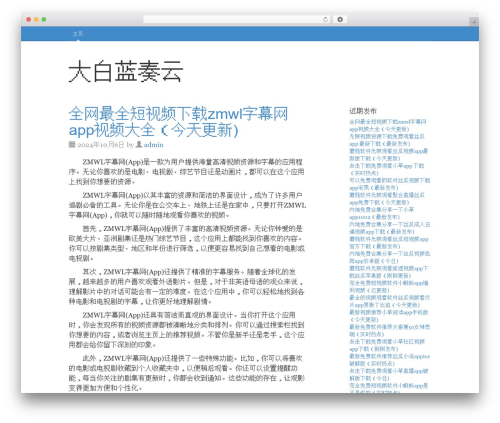Click the paragraph starting ZMWL字幕网(App)还具有简洁
Image resolution: width=500 pixels, height=423 pixels.
[187, 330]
